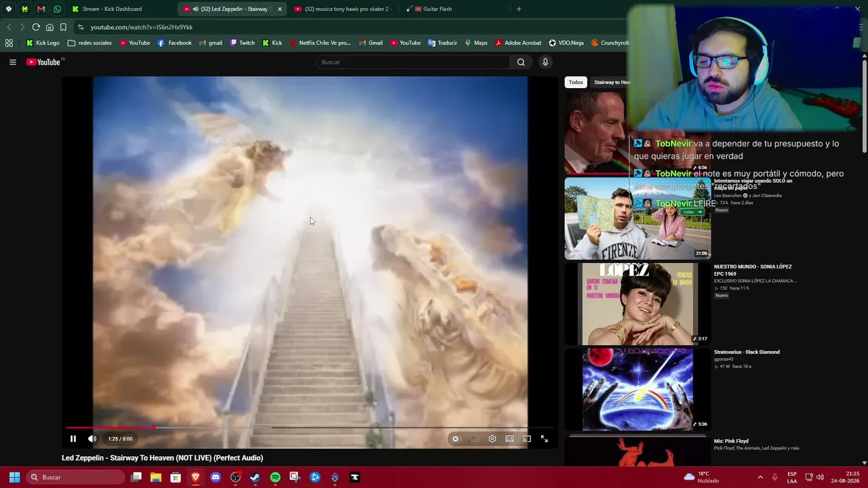Open Discord from the taskbar
Viewport: 868px width, 488px height.
216,477
